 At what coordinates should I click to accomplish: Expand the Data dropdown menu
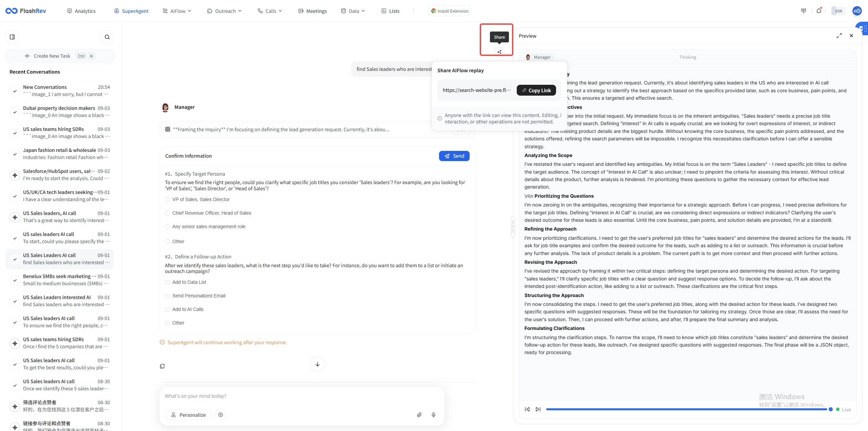click(x=353, y=11)
